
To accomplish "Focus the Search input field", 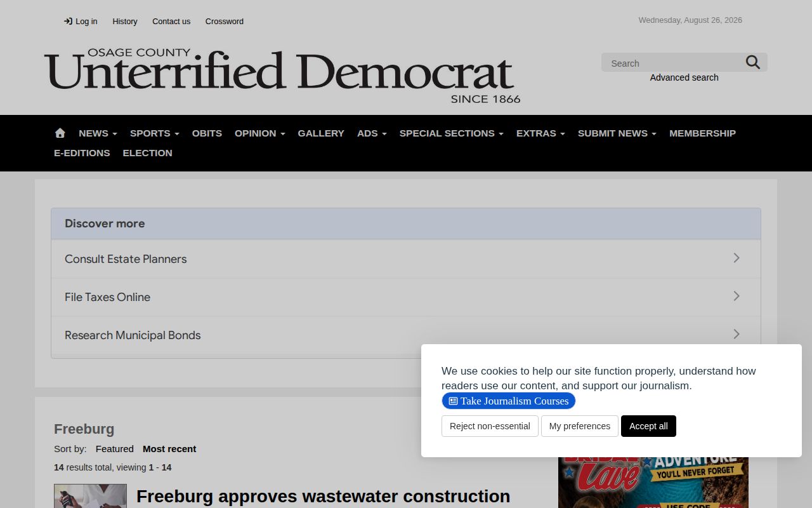I will [x=672, y=63].
